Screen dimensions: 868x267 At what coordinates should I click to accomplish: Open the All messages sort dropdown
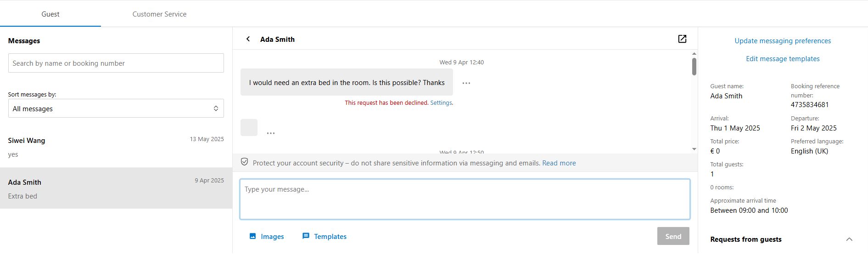coord(116,108)
